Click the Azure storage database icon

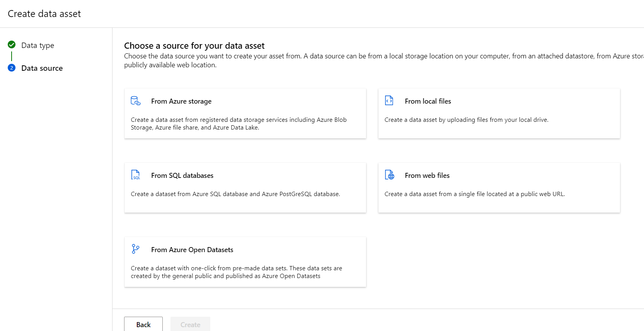click(136, 101)
